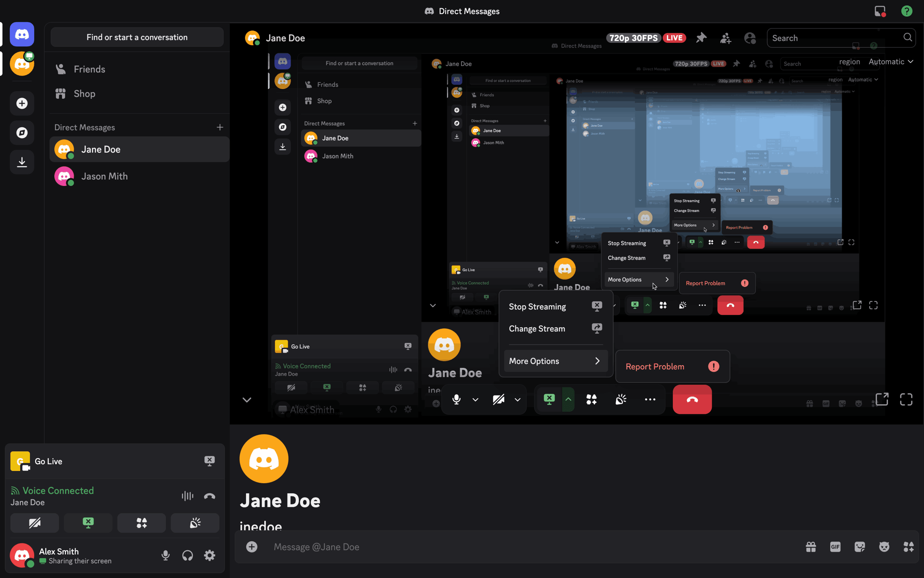Open the GIF picker
The image size is (924, 578).
[835, 547]
